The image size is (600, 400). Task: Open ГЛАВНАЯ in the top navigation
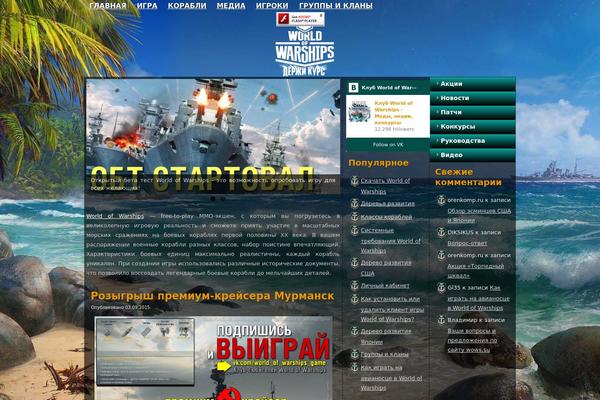tap(108, 6)
